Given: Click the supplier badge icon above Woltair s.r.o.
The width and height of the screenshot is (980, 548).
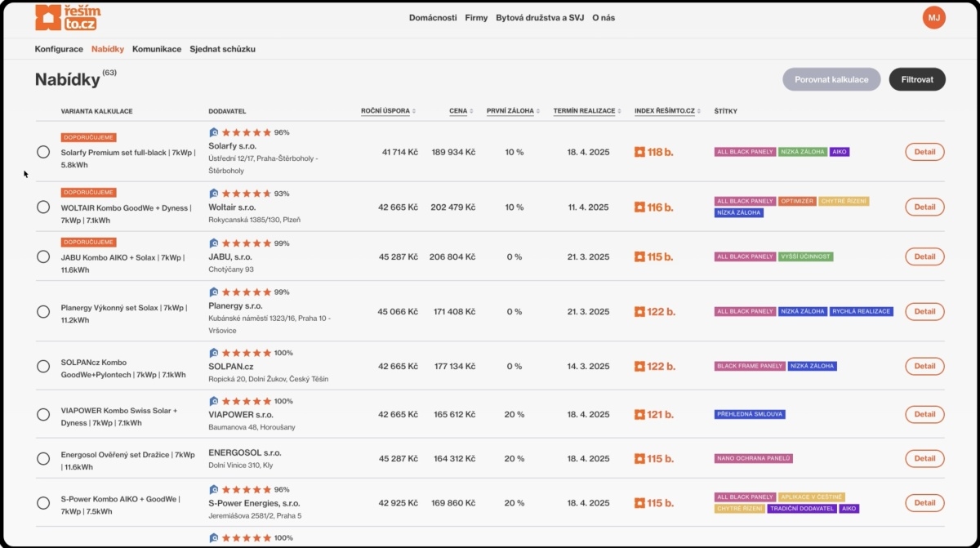Looking at the screenshot, I should tap(214, 194).
